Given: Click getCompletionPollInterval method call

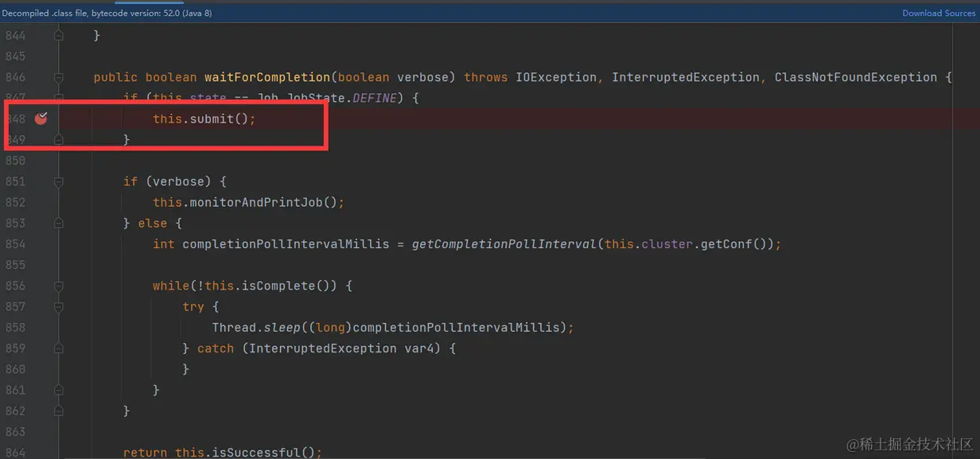Looking at the screenshot, I should pos(504,244).
